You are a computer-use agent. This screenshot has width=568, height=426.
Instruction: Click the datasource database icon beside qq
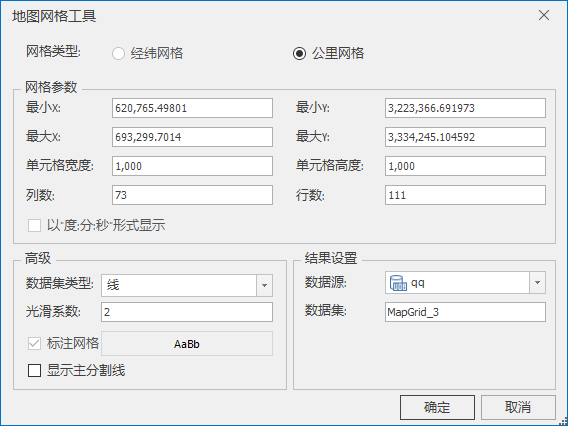coord(398,283)
